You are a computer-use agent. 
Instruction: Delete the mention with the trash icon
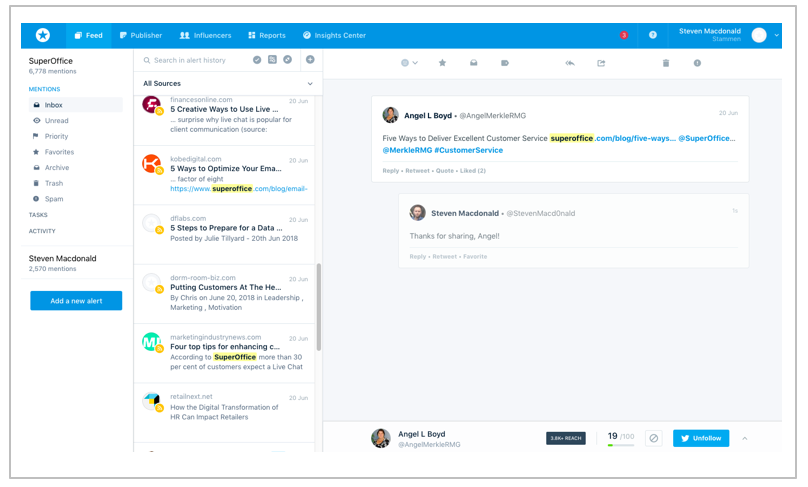tap(666, 63)
